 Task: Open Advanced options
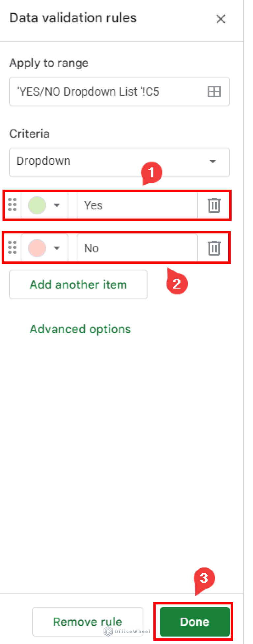[x=80, y=329]
